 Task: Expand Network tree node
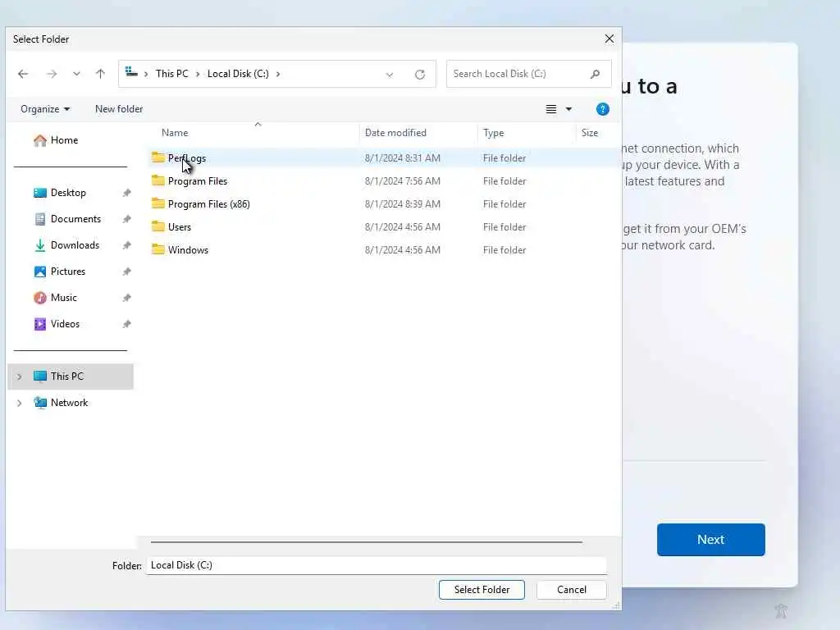click(x=20, y=403)
